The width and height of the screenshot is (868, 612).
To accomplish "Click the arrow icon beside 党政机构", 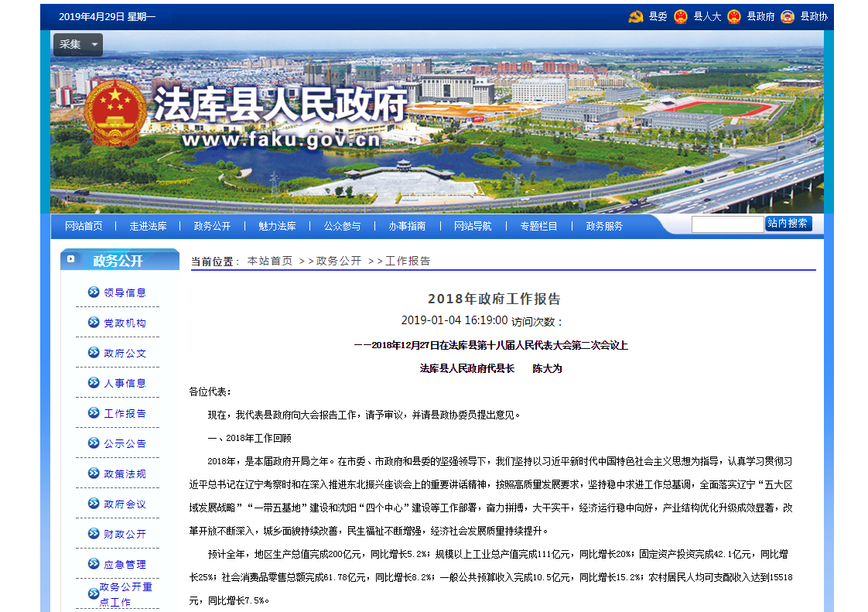I will [94, 323].
